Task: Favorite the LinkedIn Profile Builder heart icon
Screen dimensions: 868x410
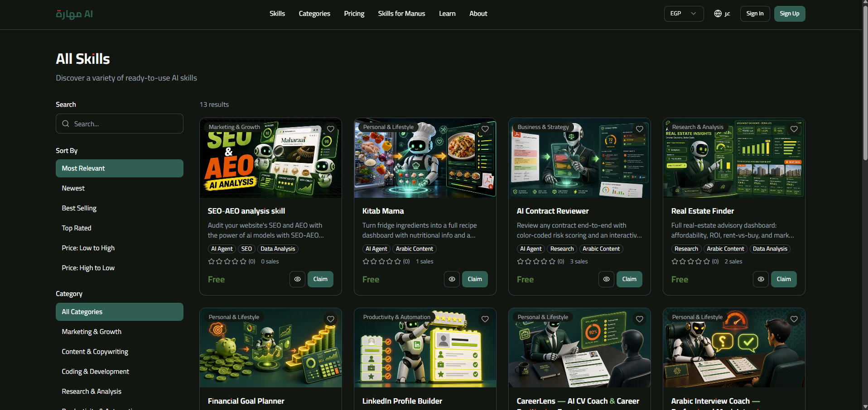Action: coord(485,319)
